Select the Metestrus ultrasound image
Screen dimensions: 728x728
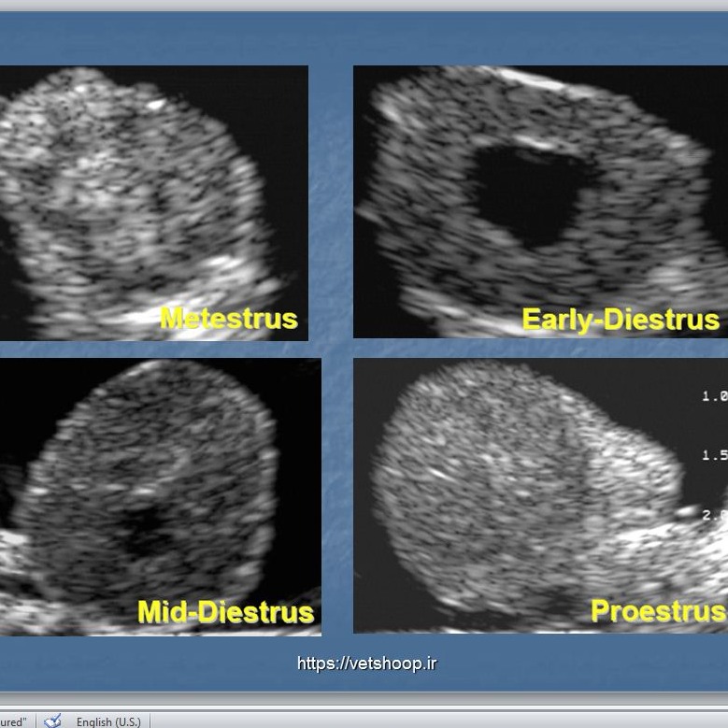[x=153, y=203]
